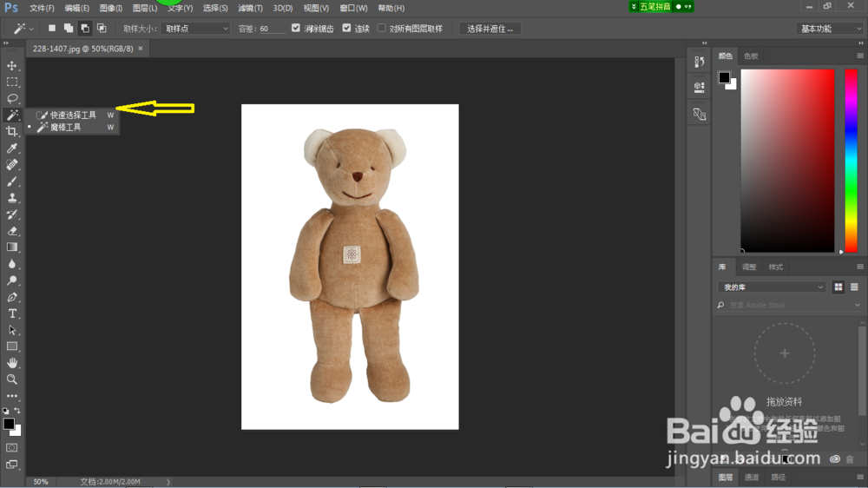Screen dimensions: 868x488
Task: Select the Rectangle shape tool
Action: coord(11,346)
